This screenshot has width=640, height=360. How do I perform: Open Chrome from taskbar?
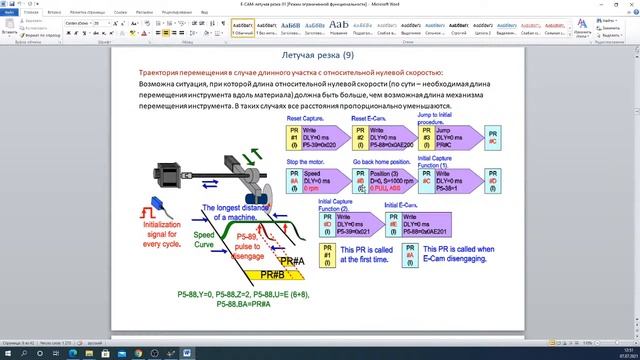tap(138, 353)
